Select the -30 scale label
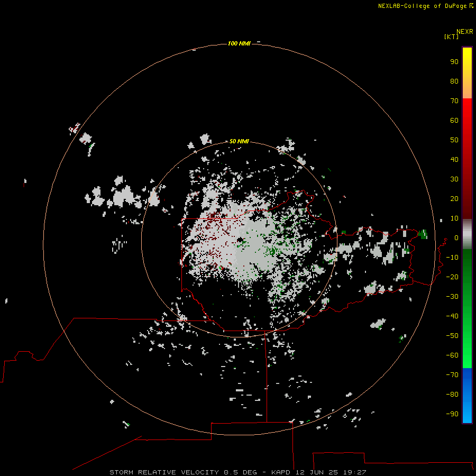This screenshot has height=476, width=476. pos(452,297)
